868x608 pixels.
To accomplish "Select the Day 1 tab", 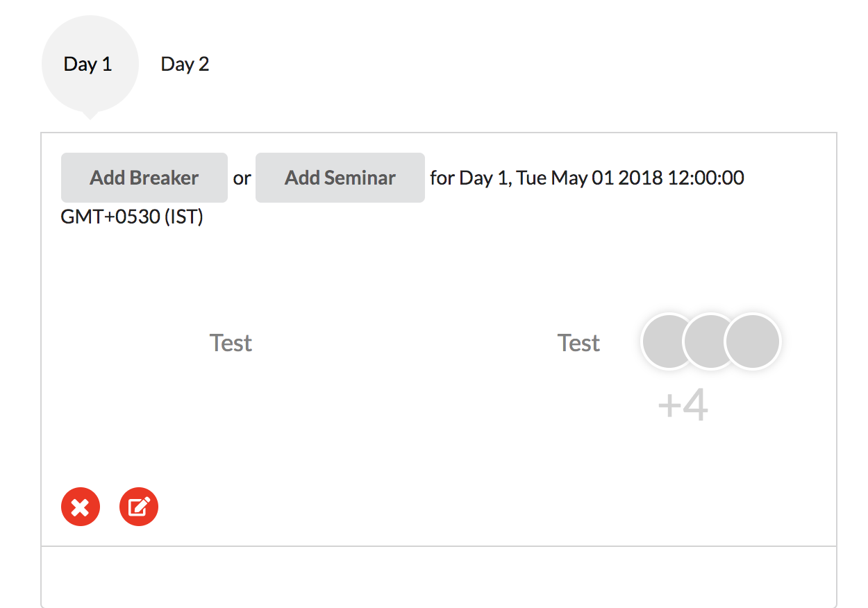I will pyautogui.click(x=90, y=63).
